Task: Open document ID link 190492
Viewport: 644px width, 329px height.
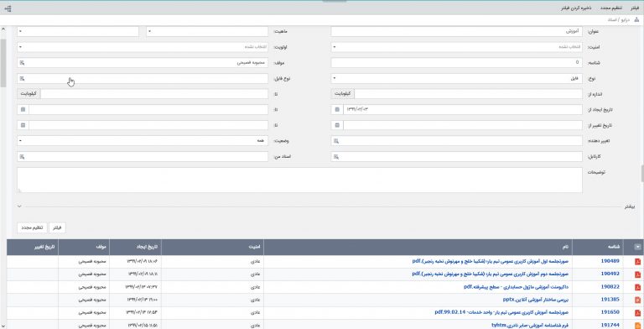Action: click(x=610, y=274)
